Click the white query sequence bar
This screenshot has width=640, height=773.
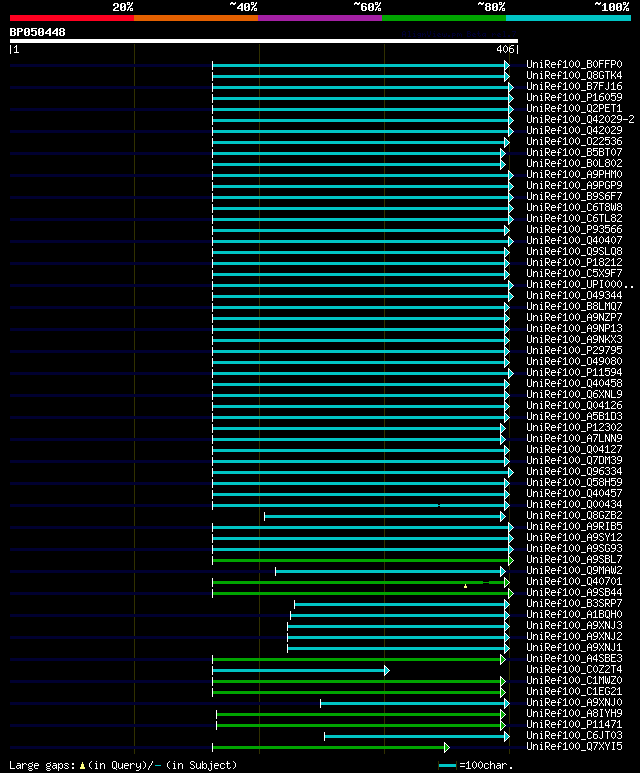(264, 41)
